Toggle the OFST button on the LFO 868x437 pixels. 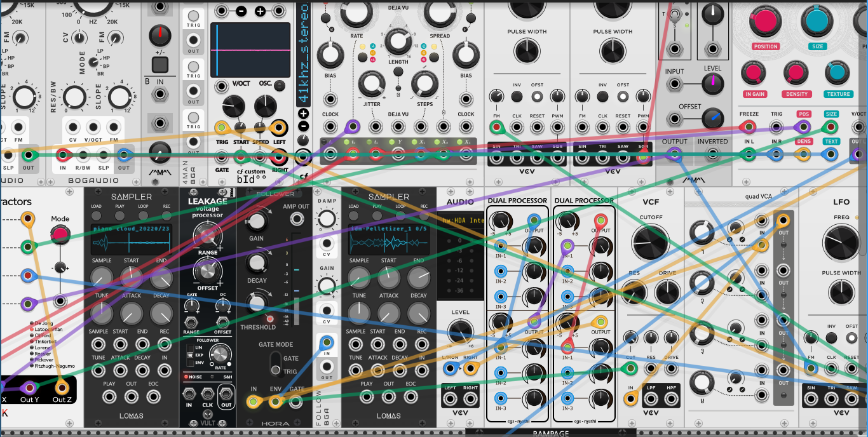click(852, 339)
